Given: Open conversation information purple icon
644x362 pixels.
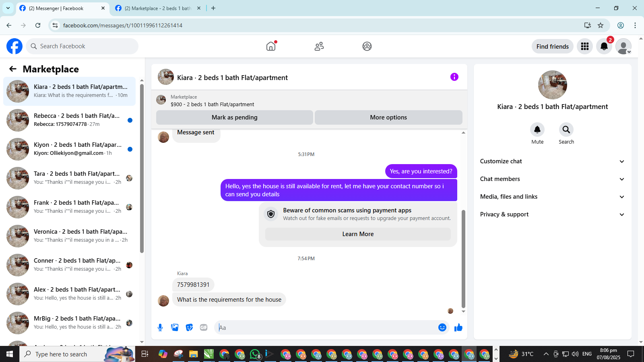Looking at the screenshot, I should coord(454,77).
